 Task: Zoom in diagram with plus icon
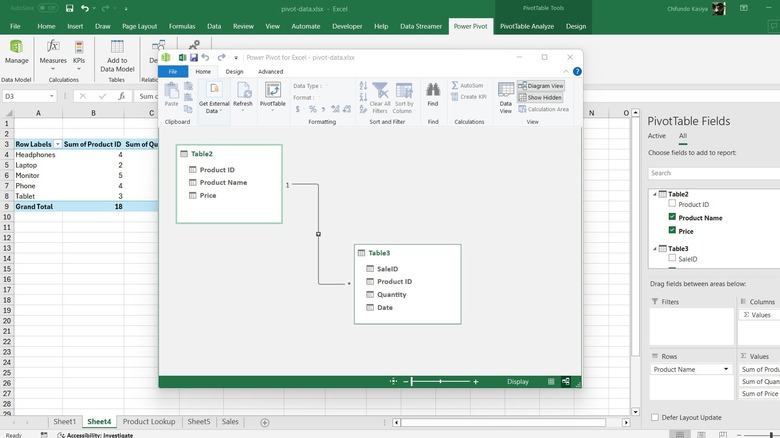[x=476, y=382]
